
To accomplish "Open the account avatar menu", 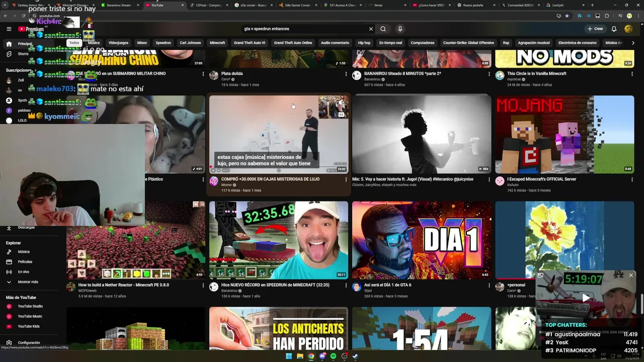I will click(628, 29).
